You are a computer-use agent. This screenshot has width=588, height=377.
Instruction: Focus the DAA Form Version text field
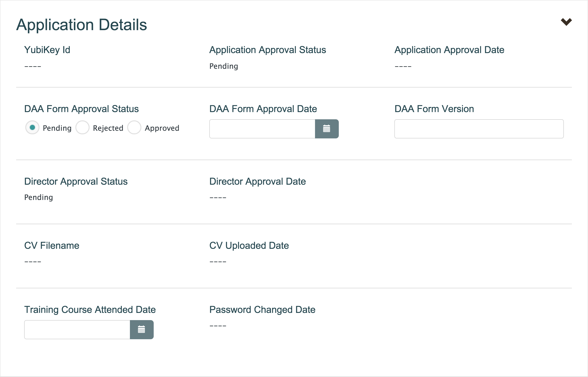(479, 129)
